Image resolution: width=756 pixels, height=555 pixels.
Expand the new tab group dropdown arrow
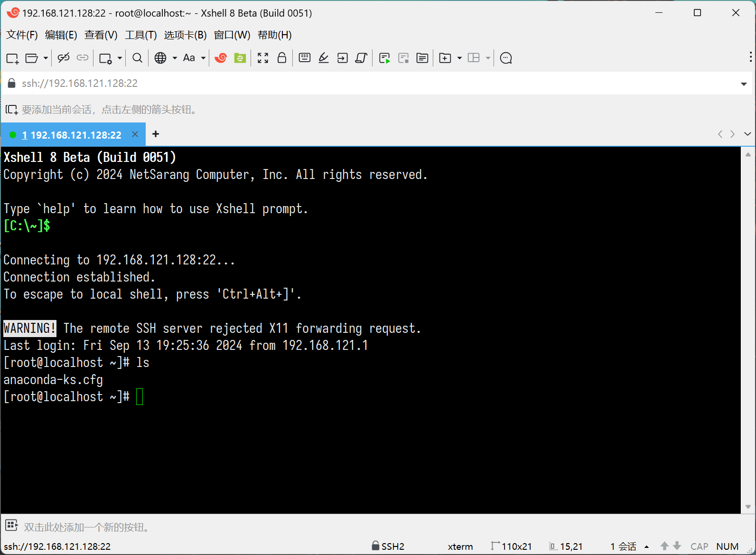click(x=459, y=58)
